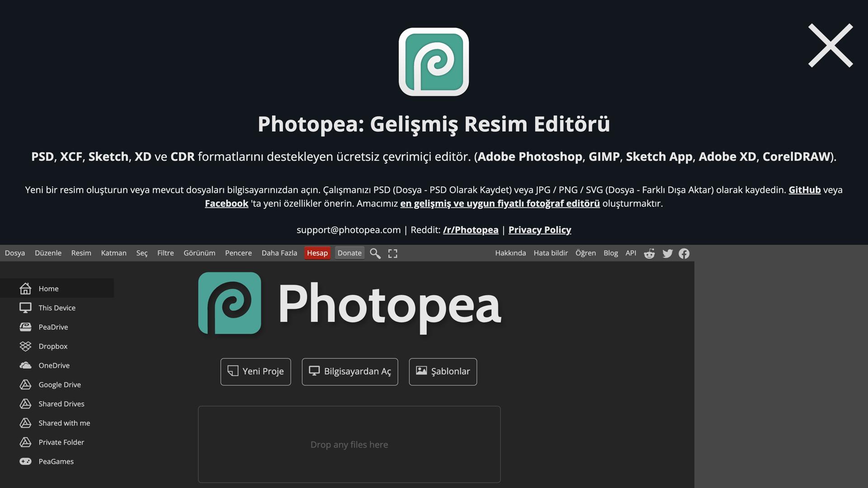
Task: Open Photopea's Reddit page via toolbar icon
Action: pyautogui.click(x=650, y=253)
